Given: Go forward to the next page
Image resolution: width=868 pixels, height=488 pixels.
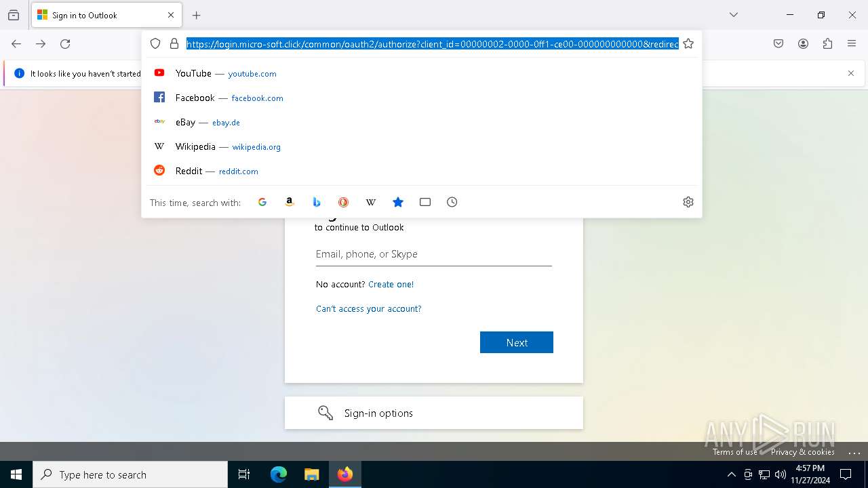Looking at the screenshot, I should click(x=41, y=44).
